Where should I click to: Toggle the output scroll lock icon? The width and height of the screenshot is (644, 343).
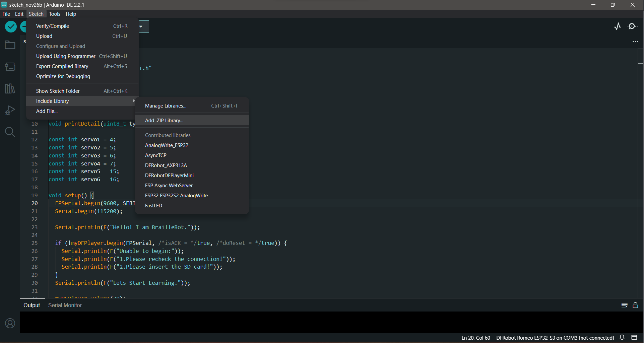[x=635, y=305]
